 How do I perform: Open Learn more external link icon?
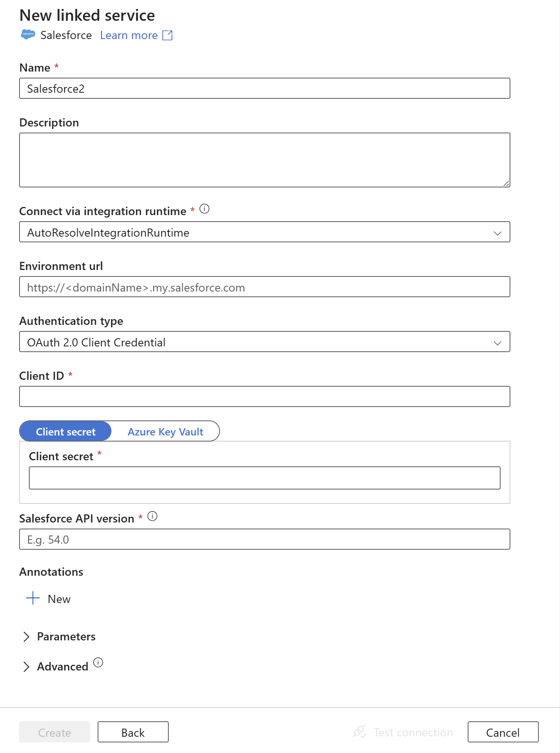point(168,35)
